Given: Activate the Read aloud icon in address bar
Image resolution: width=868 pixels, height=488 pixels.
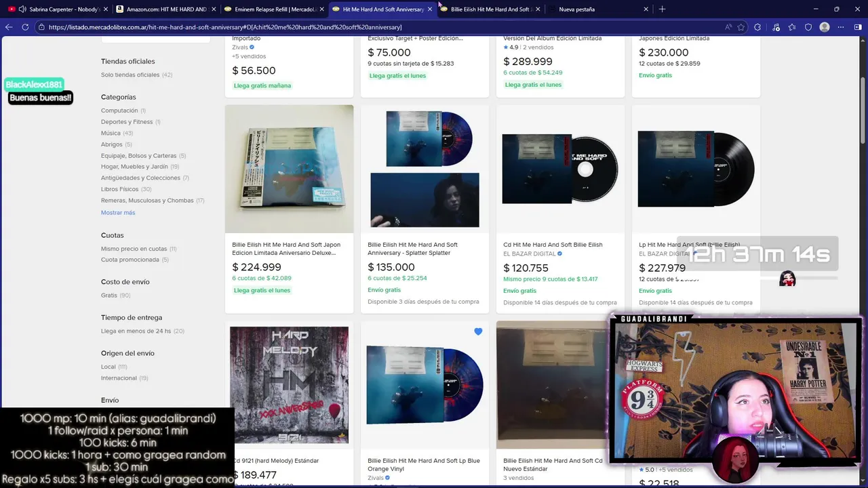Looking at the screenshot, I should tap(728, 27).
